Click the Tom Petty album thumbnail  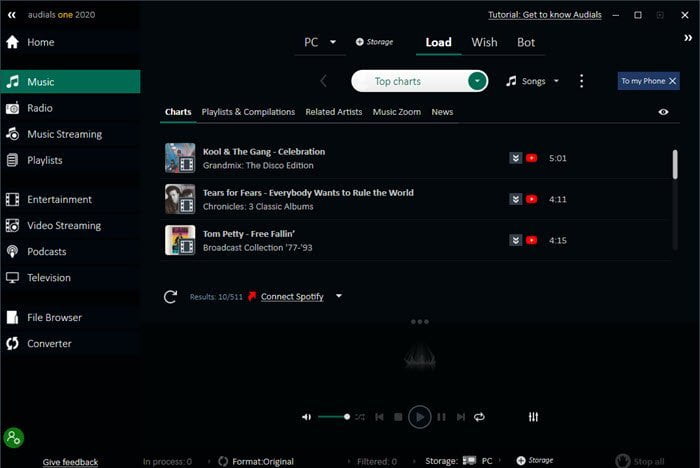pyautogui.click(x=180, y=240)
